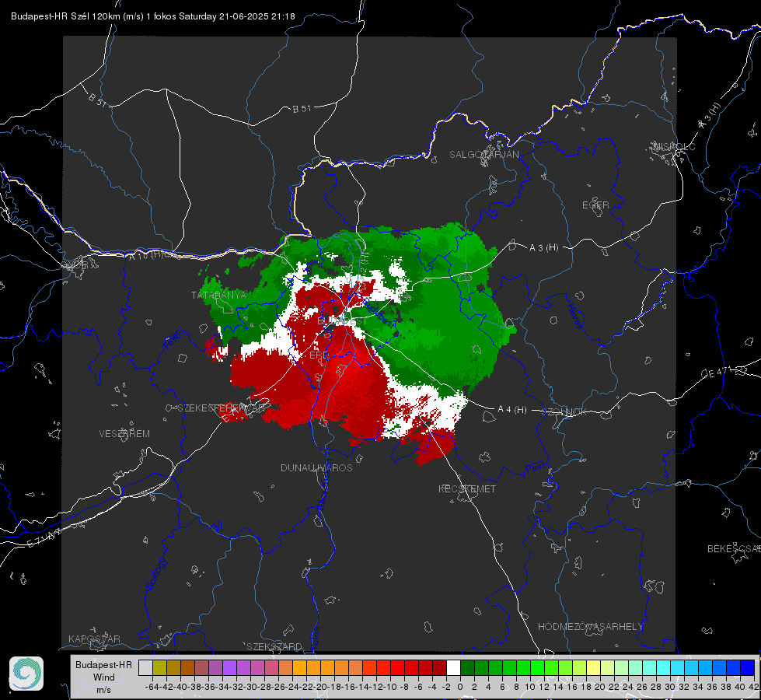Select the white legend swatch between -2 and 0
The height and width of the screenshot is (700, 761).
[453, 667]
